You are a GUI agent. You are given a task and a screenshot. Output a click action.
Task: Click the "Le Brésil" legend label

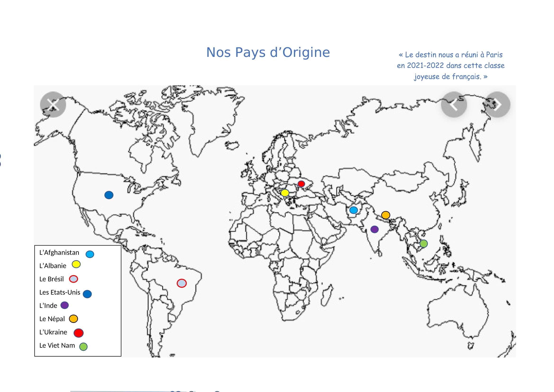[x=51, y=279]
